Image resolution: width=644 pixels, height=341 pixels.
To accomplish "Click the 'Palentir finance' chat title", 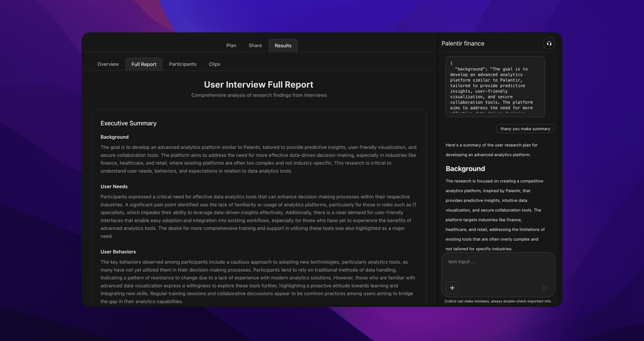I will click(463, 44).
